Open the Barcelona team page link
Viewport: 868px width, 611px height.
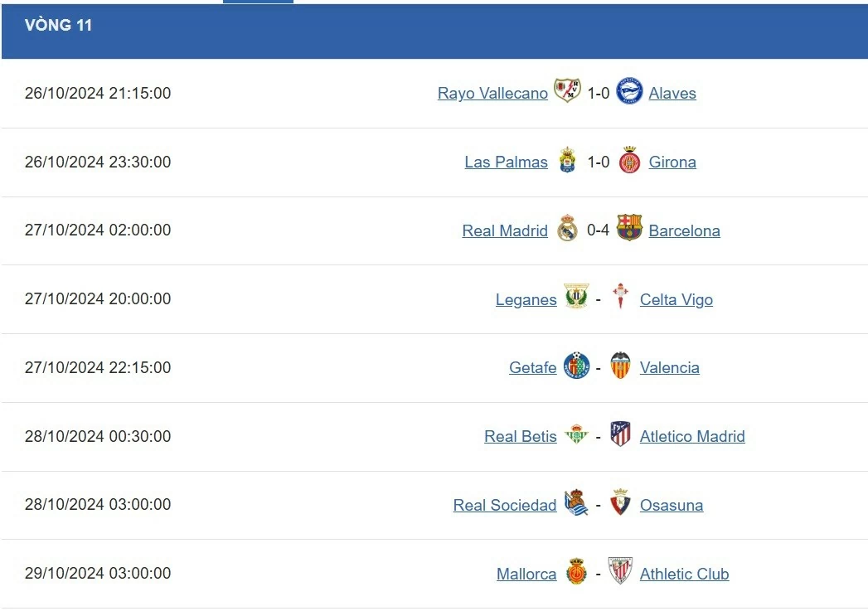[x=684, y=231]
